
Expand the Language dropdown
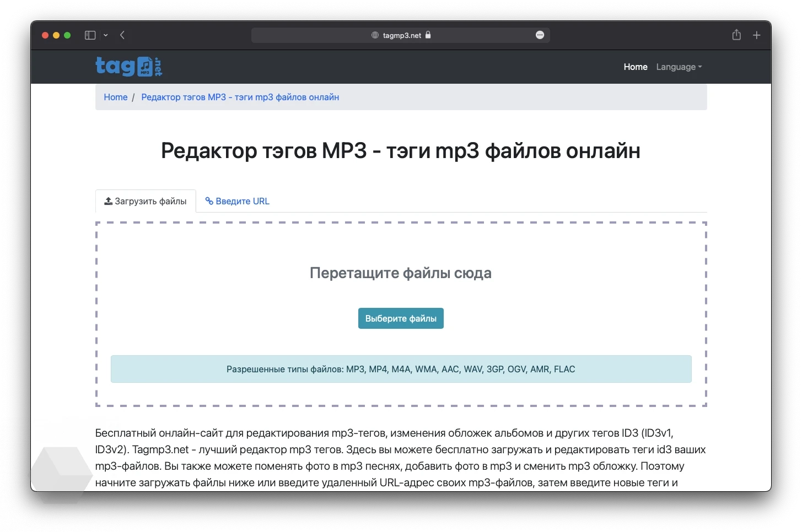679,67
